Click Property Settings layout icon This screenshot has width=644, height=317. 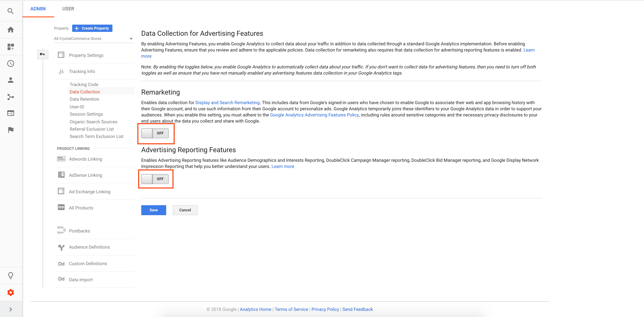[61, 55]
